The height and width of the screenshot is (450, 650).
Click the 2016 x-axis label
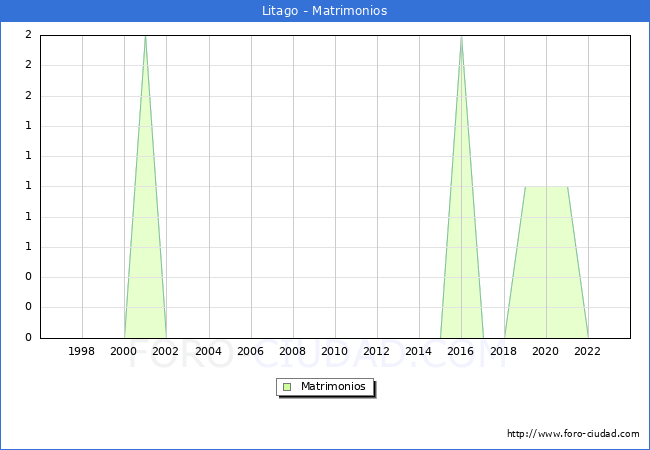(x=461, y=351)
